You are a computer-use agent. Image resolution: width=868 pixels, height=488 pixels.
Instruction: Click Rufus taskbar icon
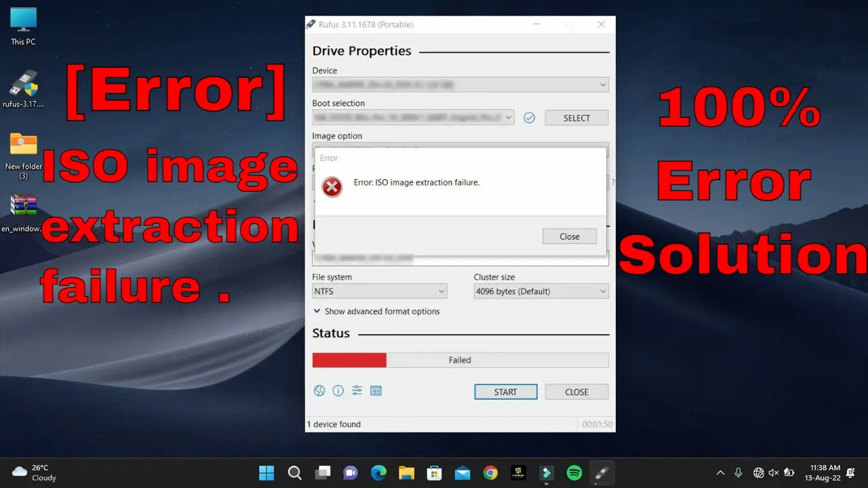(x=602, y=472)
